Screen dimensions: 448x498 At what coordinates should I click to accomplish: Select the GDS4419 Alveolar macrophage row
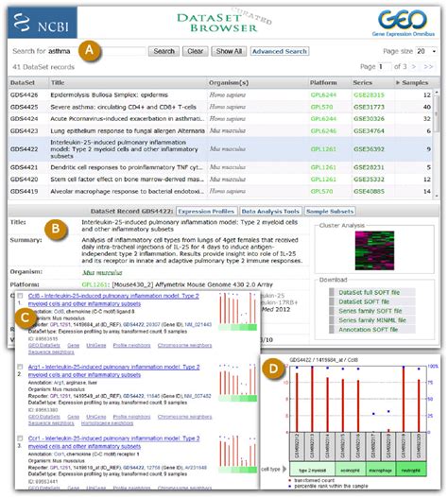pos(220,191)
